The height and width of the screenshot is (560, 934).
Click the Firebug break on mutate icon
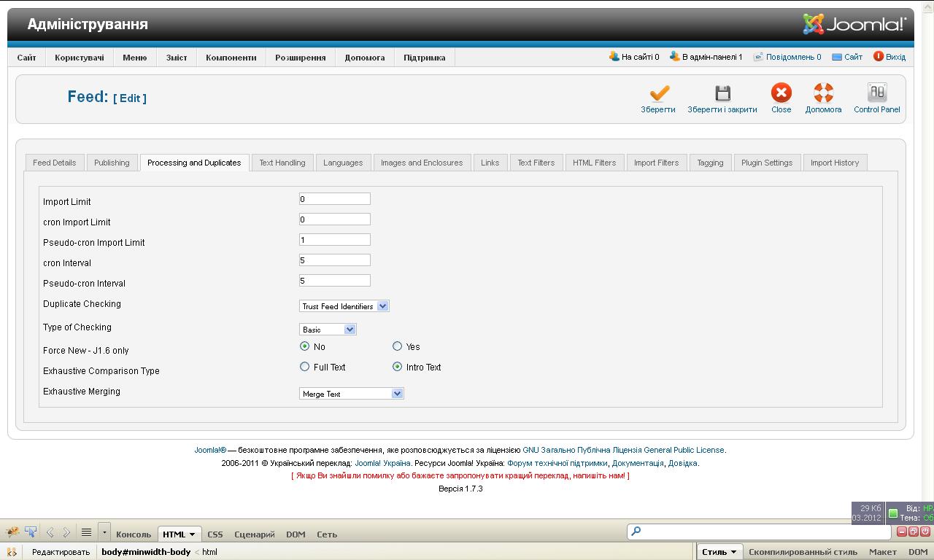(12, 552)
